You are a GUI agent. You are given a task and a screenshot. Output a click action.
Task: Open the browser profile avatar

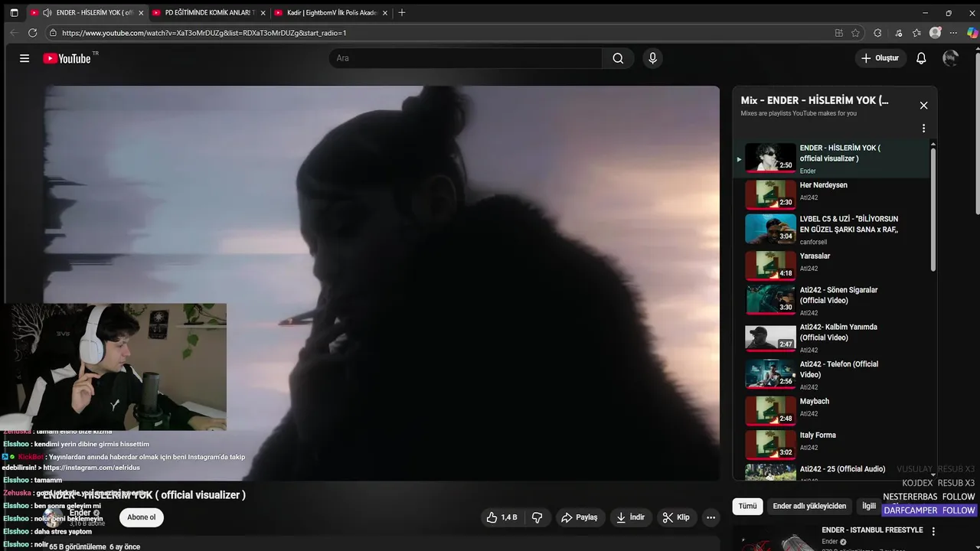click(x=935, y=33)
